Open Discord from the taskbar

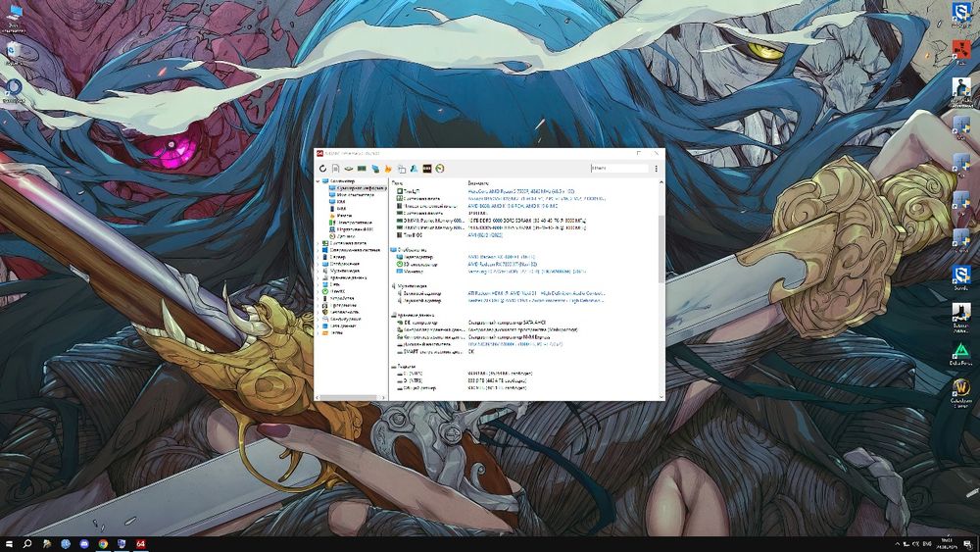[x=84, y=544]
